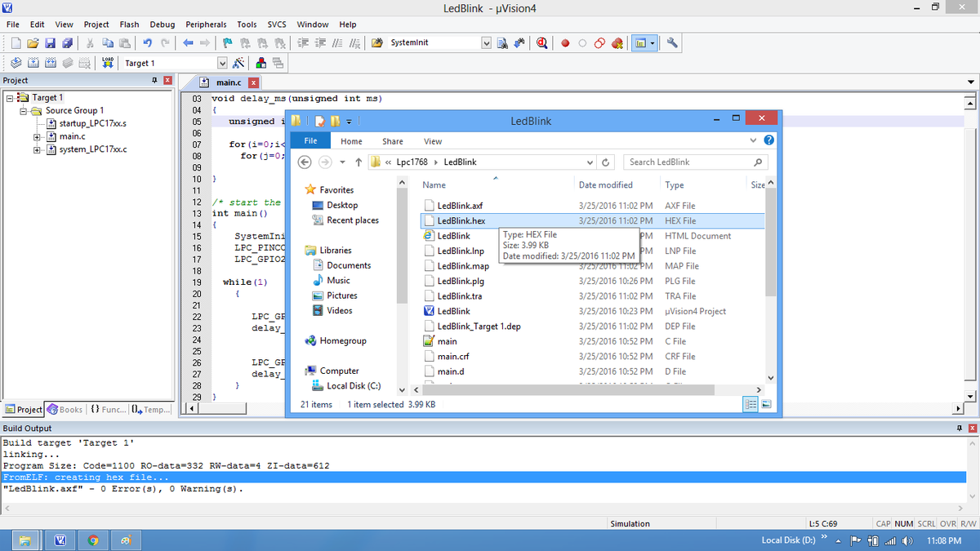Click Lpc1768 in the Explorer address breadcrumb

tap(412, 162)
